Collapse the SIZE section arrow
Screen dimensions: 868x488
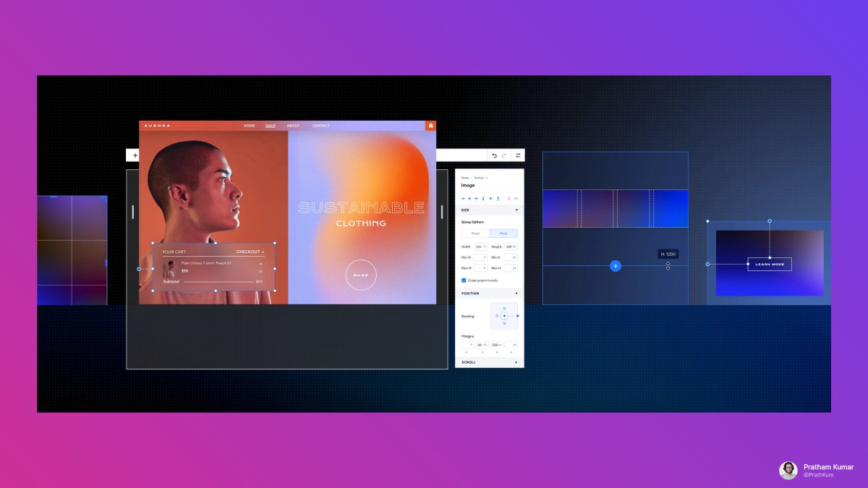coord(516,210)
